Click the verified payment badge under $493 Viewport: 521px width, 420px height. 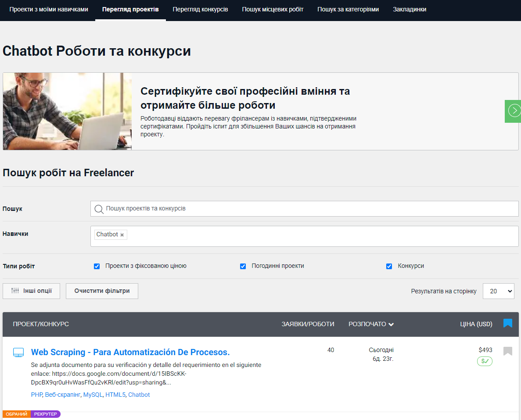(x=485, y=361)
